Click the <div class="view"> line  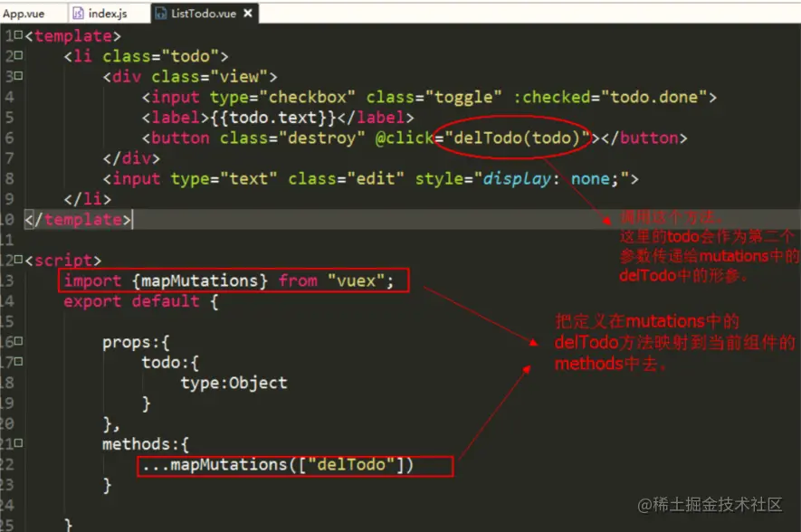click(x=190, y=77)
